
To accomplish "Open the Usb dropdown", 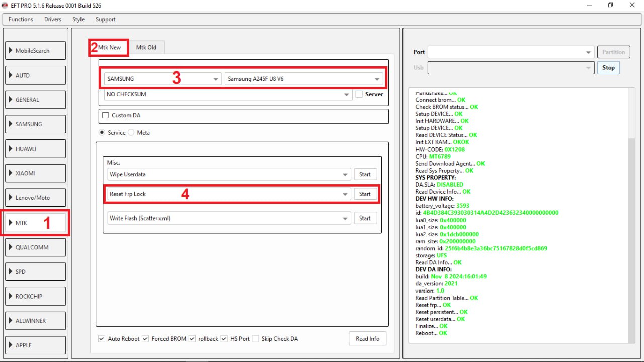I will click(511, 68).
